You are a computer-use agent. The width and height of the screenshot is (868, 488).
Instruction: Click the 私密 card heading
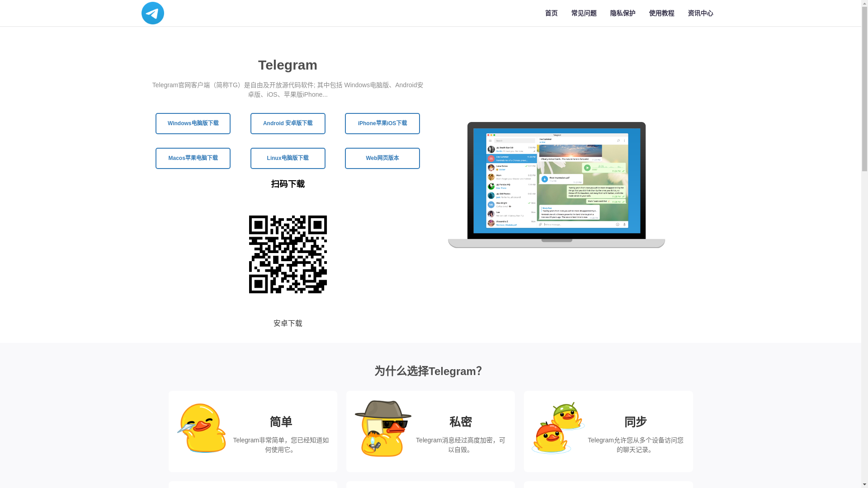[461, 422]
